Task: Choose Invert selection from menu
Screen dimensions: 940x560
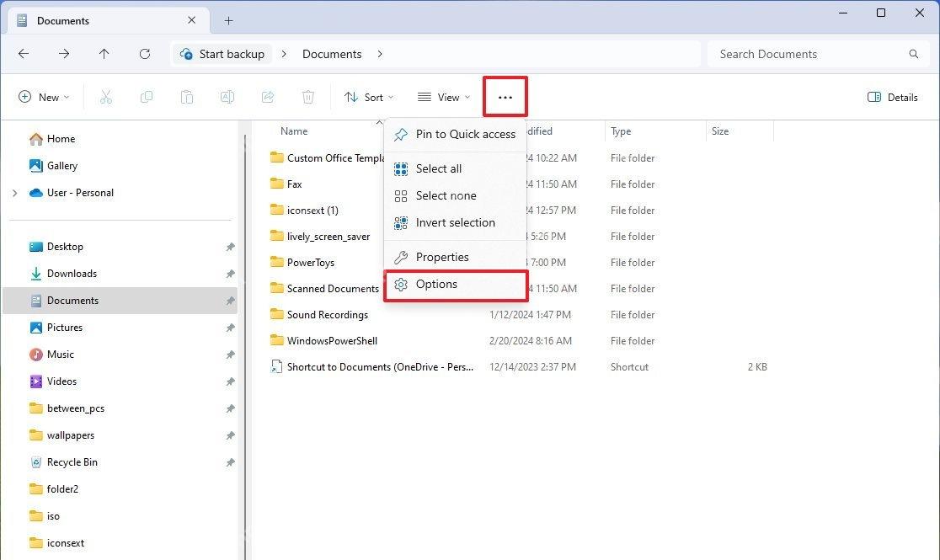Action: 455,223
